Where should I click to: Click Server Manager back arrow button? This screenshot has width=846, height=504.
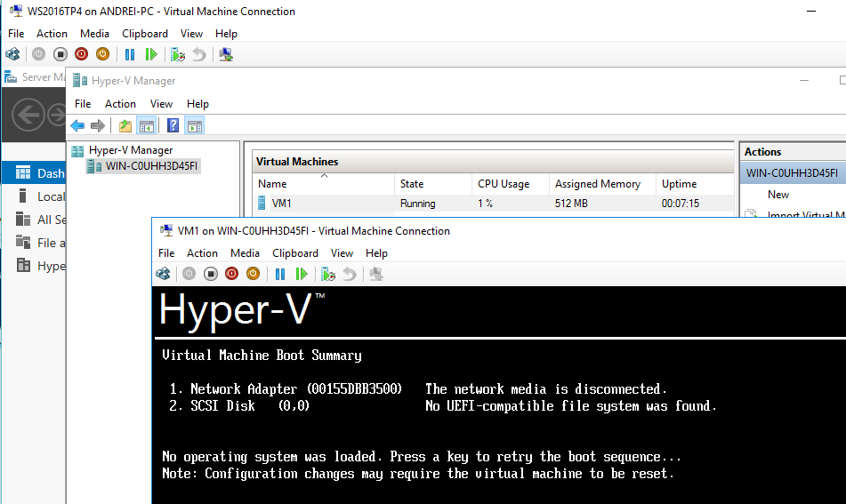pos(28,115)
